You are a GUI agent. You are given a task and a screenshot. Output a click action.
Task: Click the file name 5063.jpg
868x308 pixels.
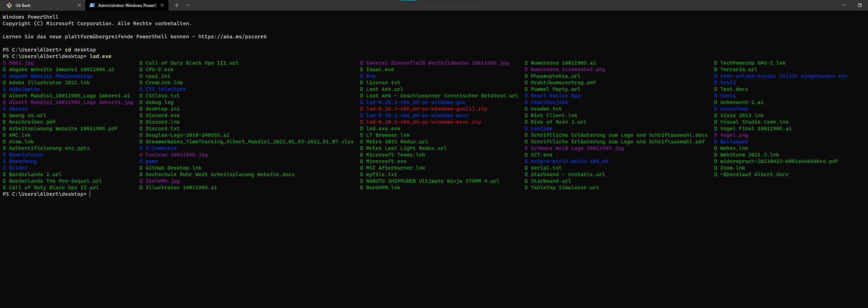(21, 63)
